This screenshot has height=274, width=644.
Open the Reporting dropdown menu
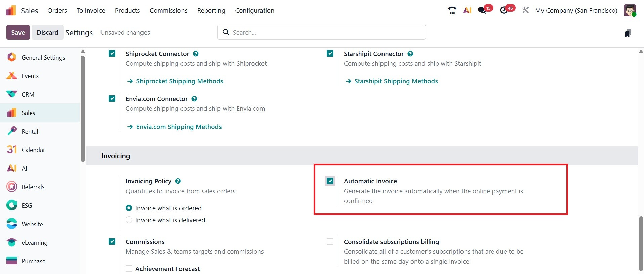(x=211, y=10)
